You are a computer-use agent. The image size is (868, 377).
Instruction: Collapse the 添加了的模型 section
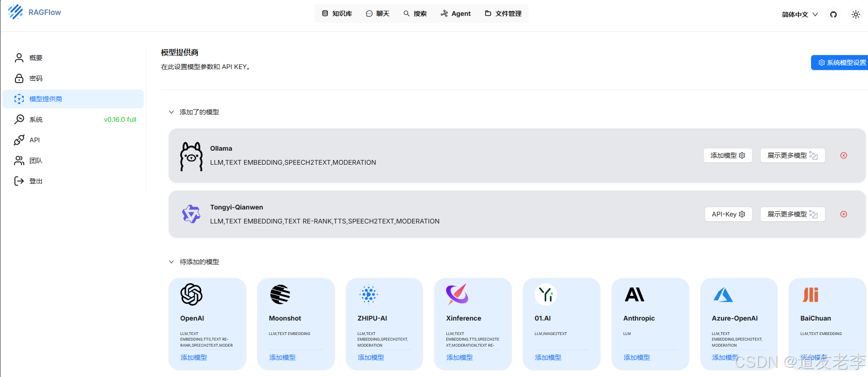click(x=171, y=112)
